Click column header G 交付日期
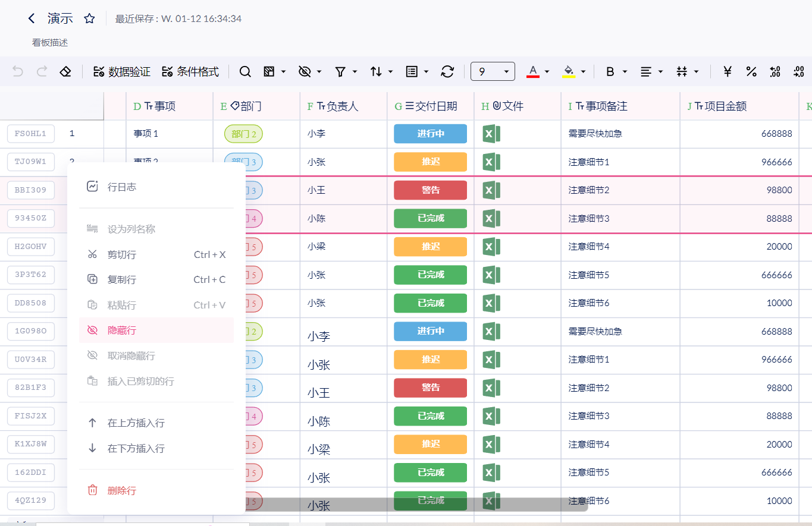Viewport: 812px width, 526px height. [x=431, y=106]
